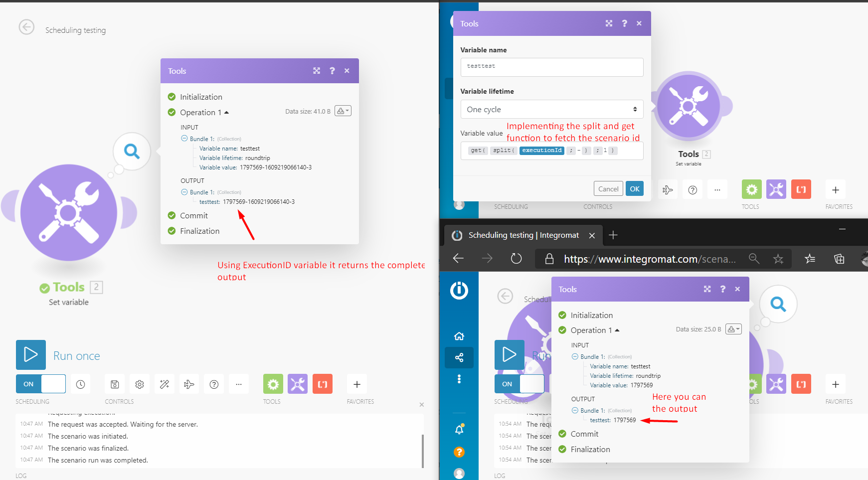Open scenario settings gear in left Controls group
The width and height of the screenshot is (868, 480).
pos(140,384)
